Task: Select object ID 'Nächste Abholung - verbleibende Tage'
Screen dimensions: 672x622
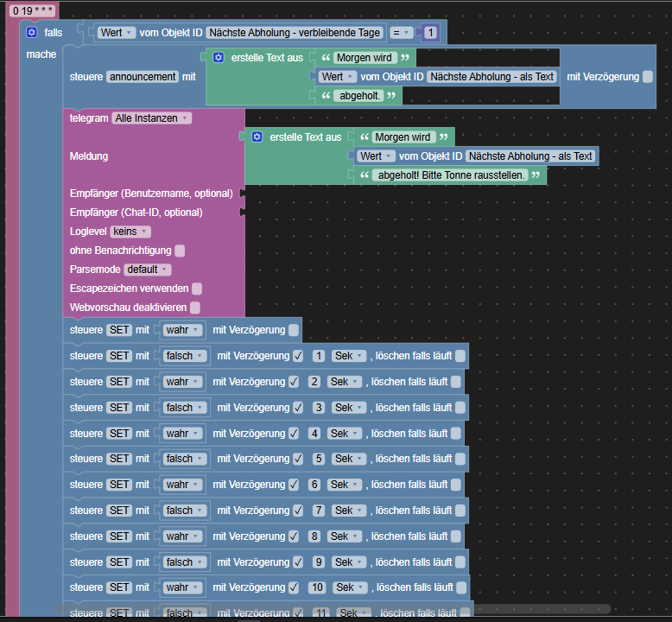Action: click(295, 33)
